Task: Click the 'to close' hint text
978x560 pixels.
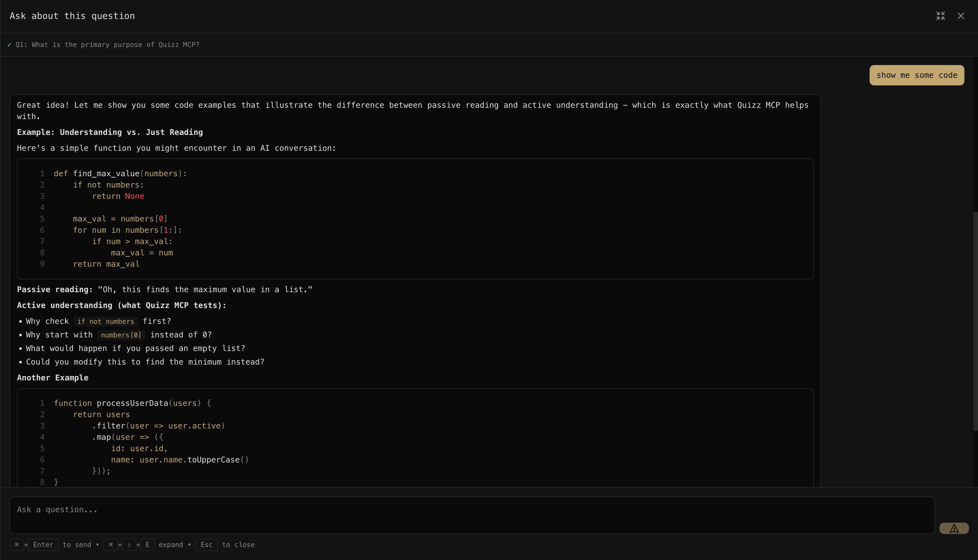Action: pos(238,545)
